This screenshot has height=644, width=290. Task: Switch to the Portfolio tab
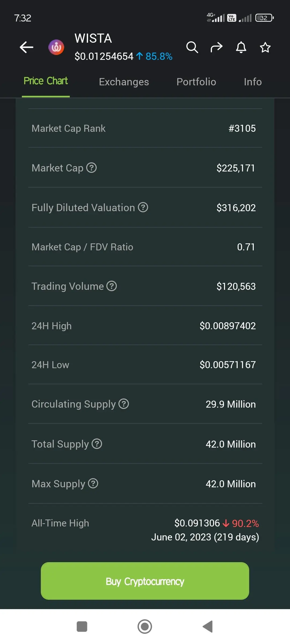pos(196,82)
